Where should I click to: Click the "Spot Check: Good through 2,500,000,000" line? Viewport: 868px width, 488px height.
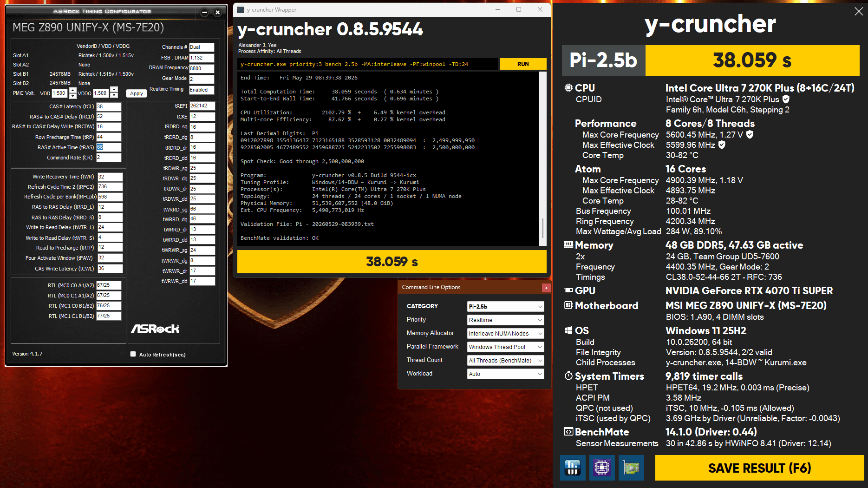pyautogui.click(x=302, y=161)
